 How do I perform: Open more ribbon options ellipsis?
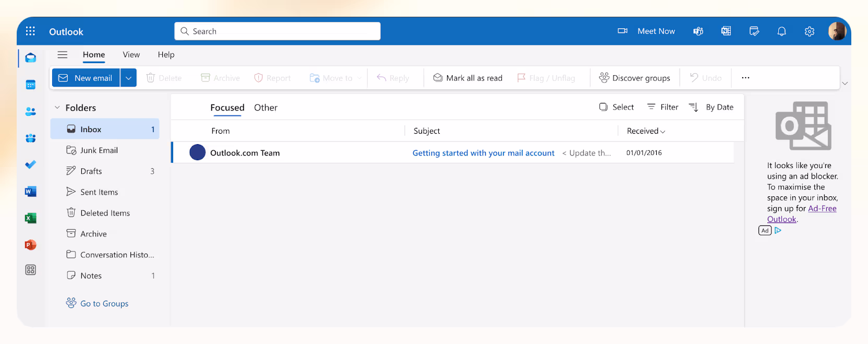pyautogui.click(x=745, y=78)
